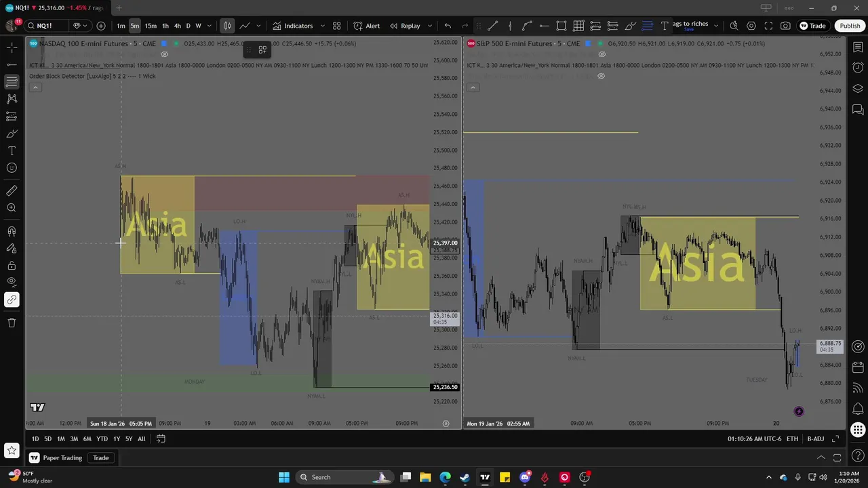The image size is (868, 488).
Task: Open indicator templates grid icon
Action: click(x=336, y=26)
